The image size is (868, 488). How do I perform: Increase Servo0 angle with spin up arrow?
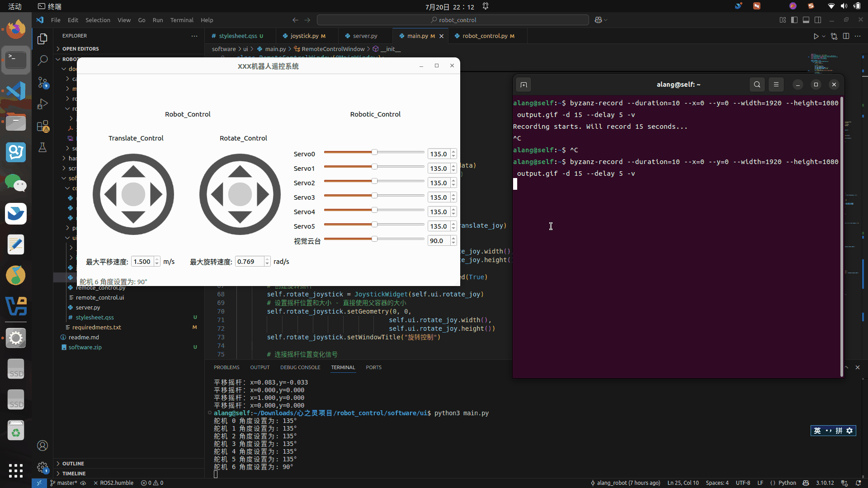pos(453,152)
